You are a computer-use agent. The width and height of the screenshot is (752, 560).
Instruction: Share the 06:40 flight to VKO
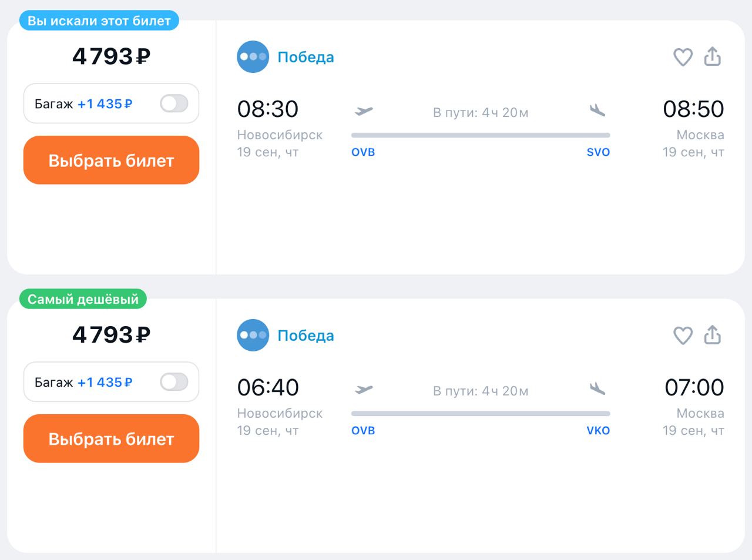point(712,335)
